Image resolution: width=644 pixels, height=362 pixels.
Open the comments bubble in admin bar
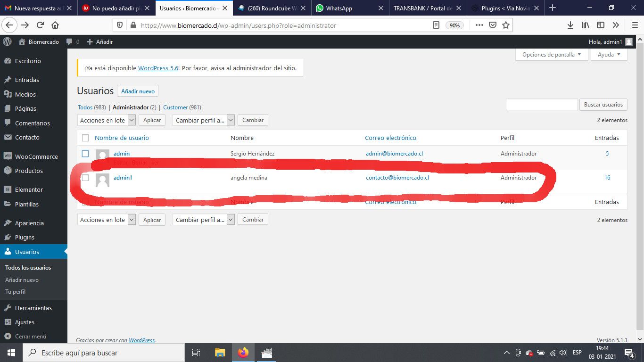click(x=69, y=41)
